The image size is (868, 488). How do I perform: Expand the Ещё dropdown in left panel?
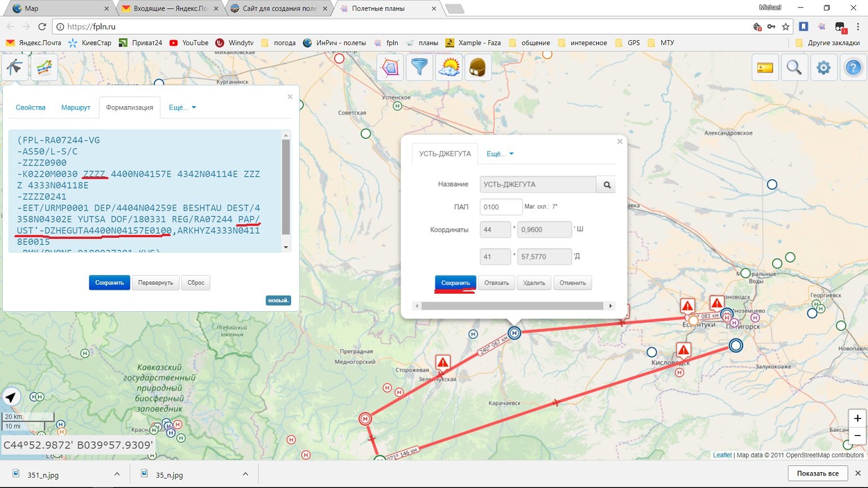[182, 107]
